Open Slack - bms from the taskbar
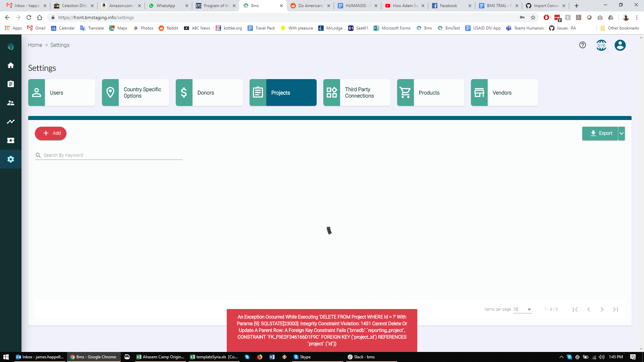Viewport: 644px width, 362px height. click(x=361, y=357)
